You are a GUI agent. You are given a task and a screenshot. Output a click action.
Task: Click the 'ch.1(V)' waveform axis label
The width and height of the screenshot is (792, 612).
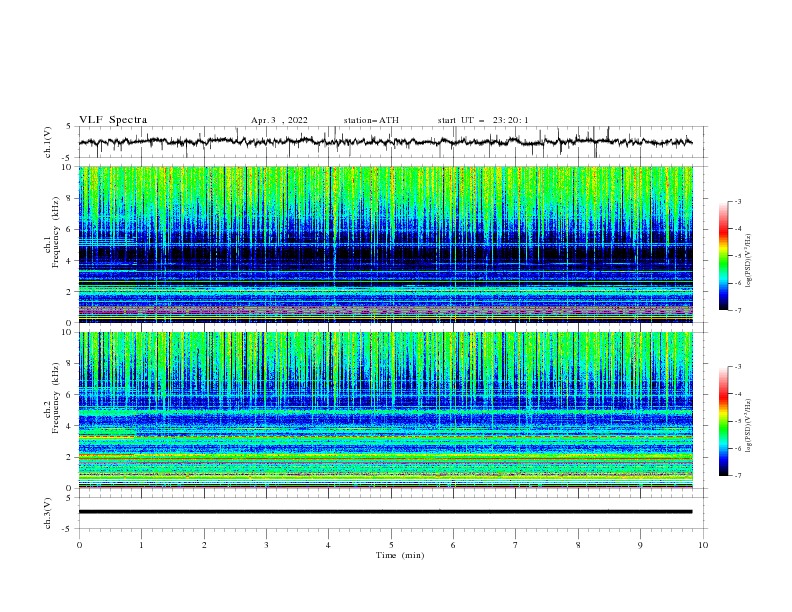[48, 142]
